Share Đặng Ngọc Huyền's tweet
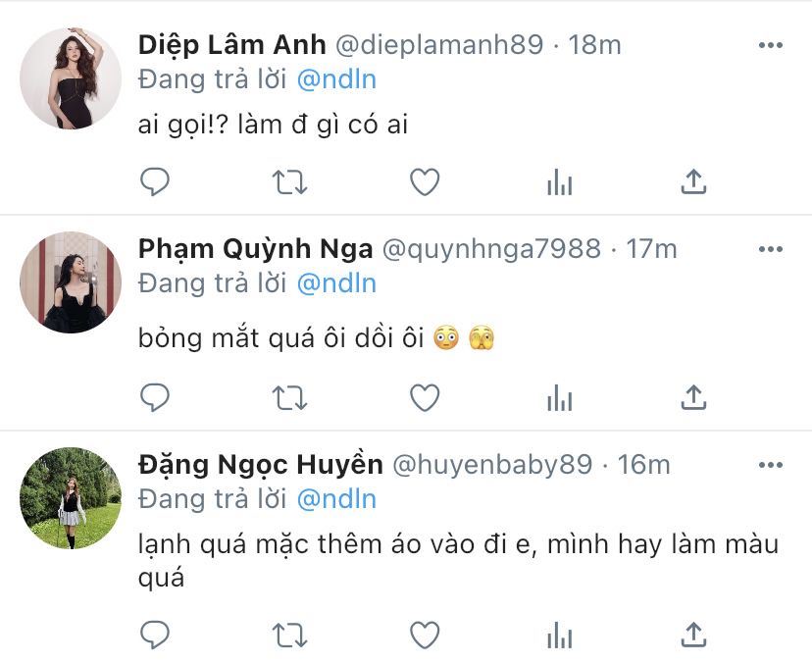812x663 pixels. (x=693, y=635)
